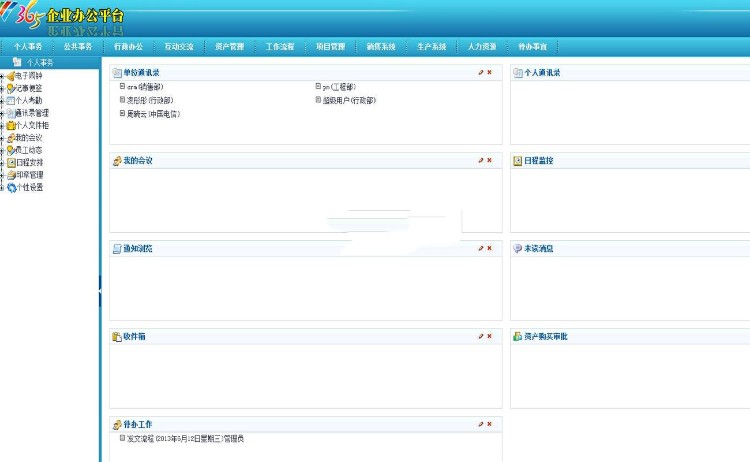
Task: Click the 个性设置 gear icon in sidebar
Action: 11,187
